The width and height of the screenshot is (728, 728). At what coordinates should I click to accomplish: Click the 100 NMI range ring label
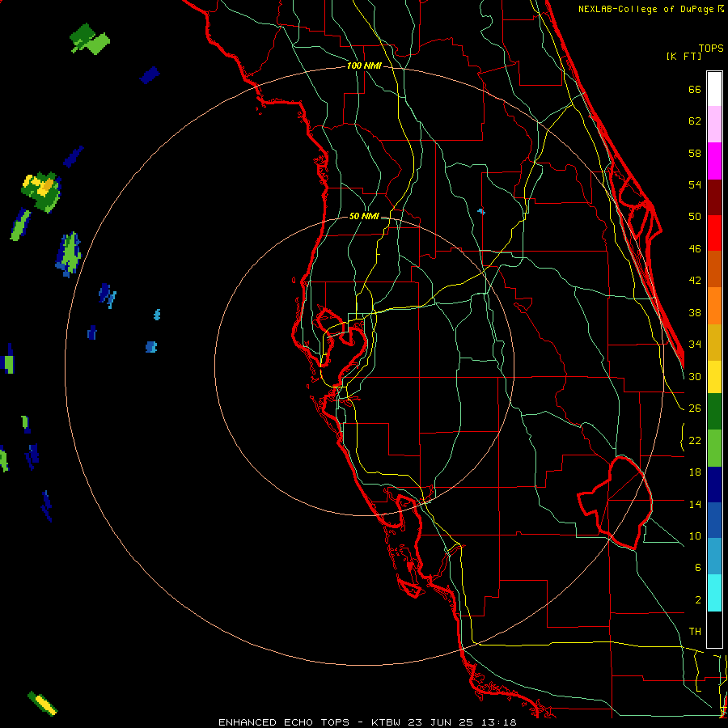click(x=364, y=66)
